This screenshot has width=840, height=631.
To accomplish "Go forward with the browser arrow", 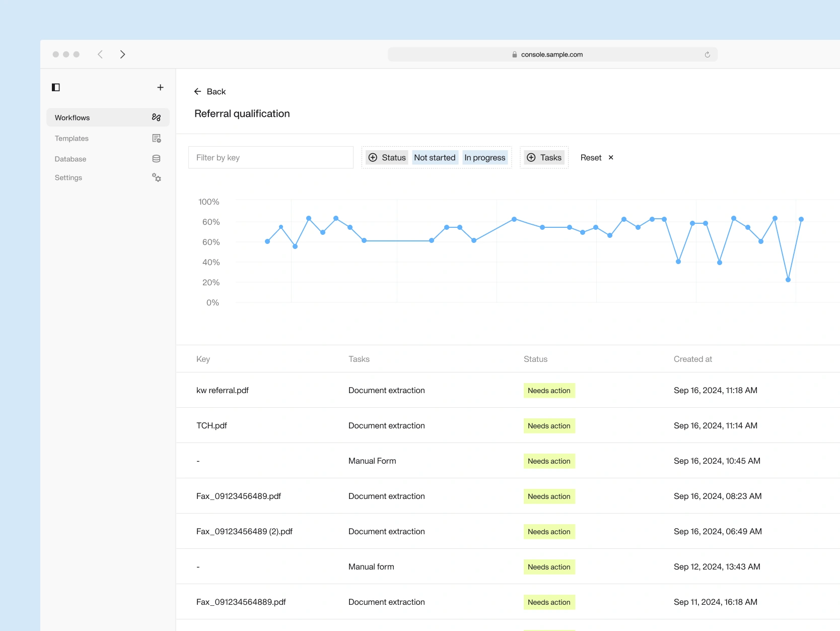I will [x=122, y=54].
